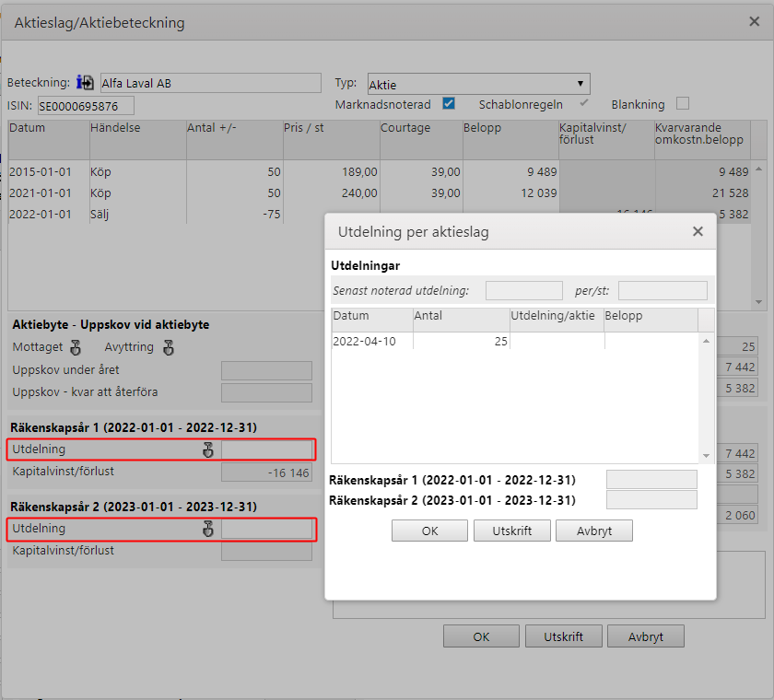774x700 pixels.
Task: Click the Utdelning value field for Räkenskapsår 1
Action: tap(266, 449)
